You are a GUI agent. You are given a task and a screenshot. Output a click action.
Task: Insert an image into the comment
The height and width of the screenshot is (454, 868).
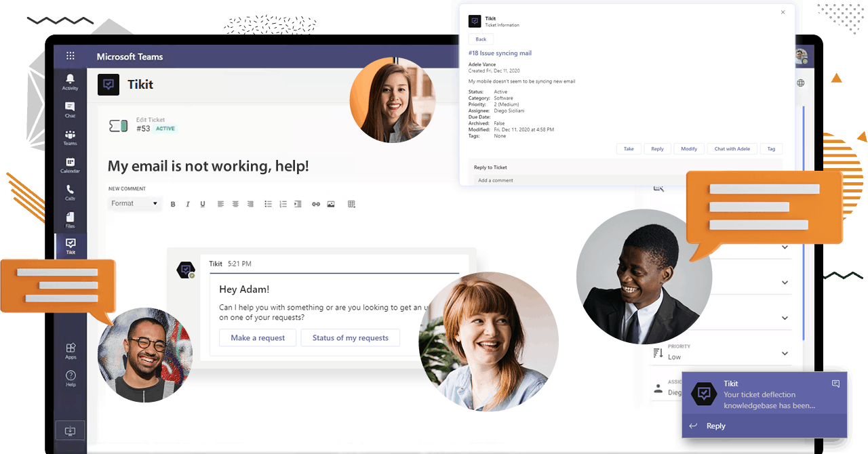pyautogui.click(x=331, y=204)
